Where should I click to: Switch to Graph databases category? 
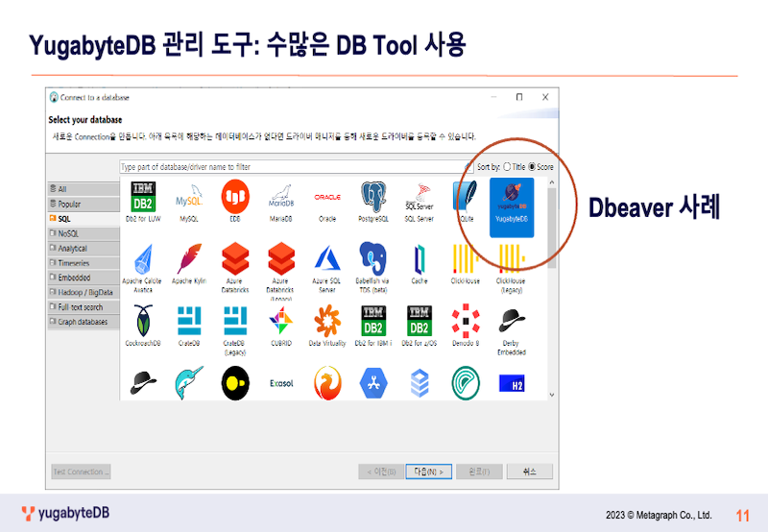tap(84, 322)
